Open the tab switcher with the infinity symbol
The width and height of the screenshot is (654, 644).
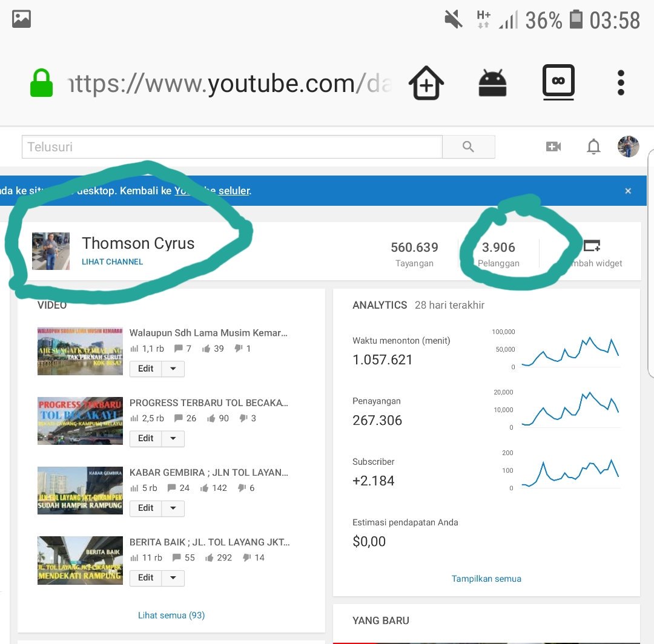[x=558, y=82]
